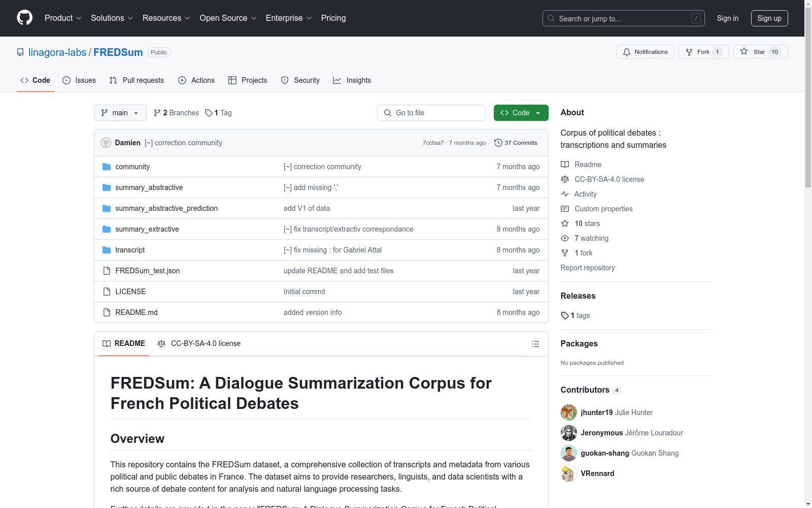Open VRennard contributor avatar
Screen dimensions: 812x508
pos(569,473)
